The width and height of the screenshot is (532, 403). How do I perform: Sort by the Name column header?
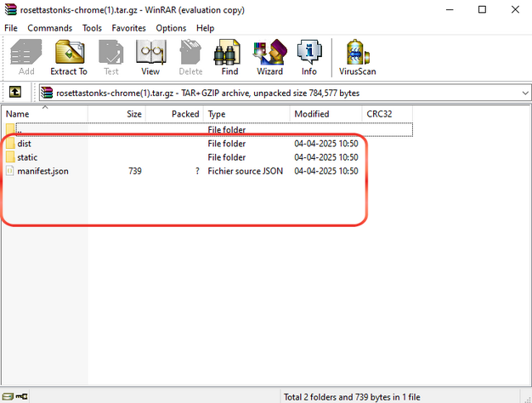pyautogui.click(x=45, y=114)
